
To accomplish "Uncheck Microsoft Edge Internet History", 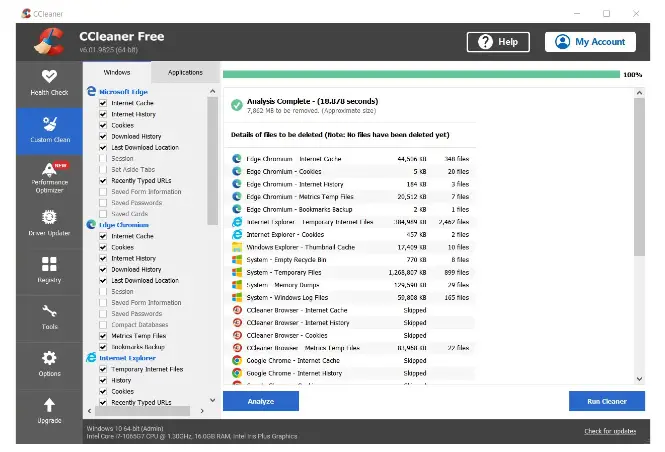I will click(x=103, y=114).
